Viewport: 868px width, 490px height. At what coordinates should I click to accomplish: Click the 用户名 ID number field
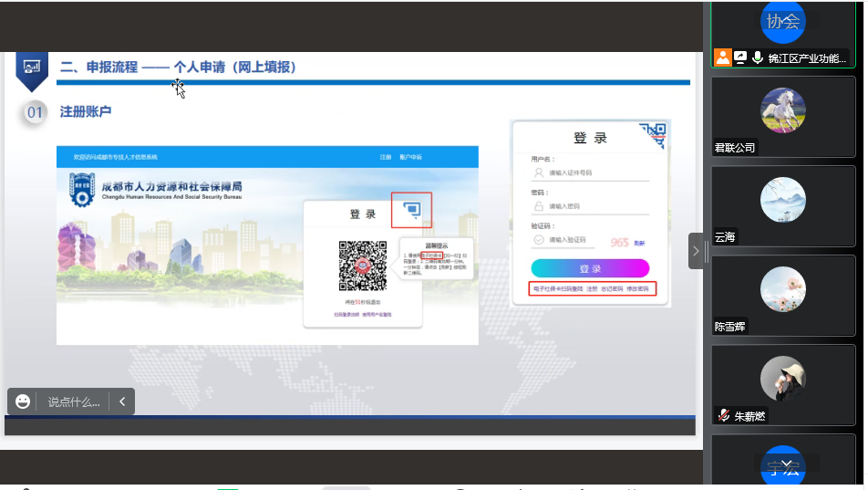(x=590, y=173)
